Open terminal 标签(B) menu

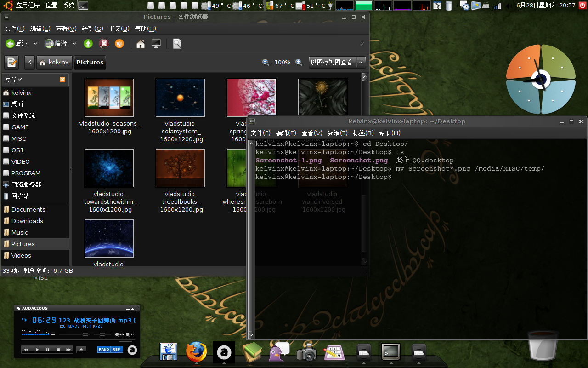click(x=363, y=133)
